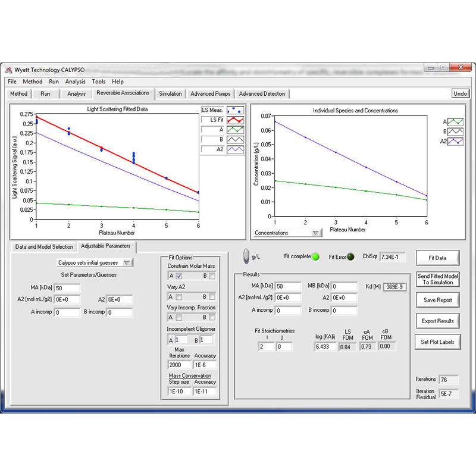The image size is (476, 476).
Task: Click the Fit Stoichiometries i field
Action: 266,347
